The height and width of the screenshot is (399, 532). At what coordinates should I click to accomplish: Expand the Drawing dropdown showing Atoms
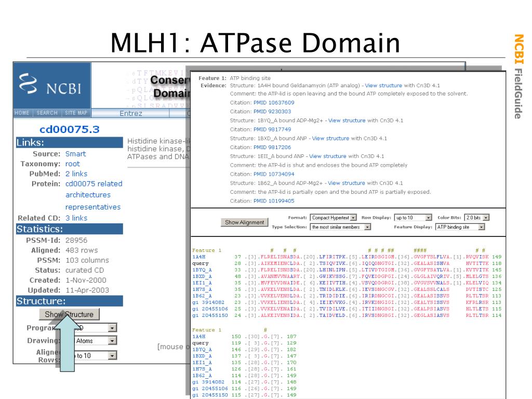(x=112, y=341)
